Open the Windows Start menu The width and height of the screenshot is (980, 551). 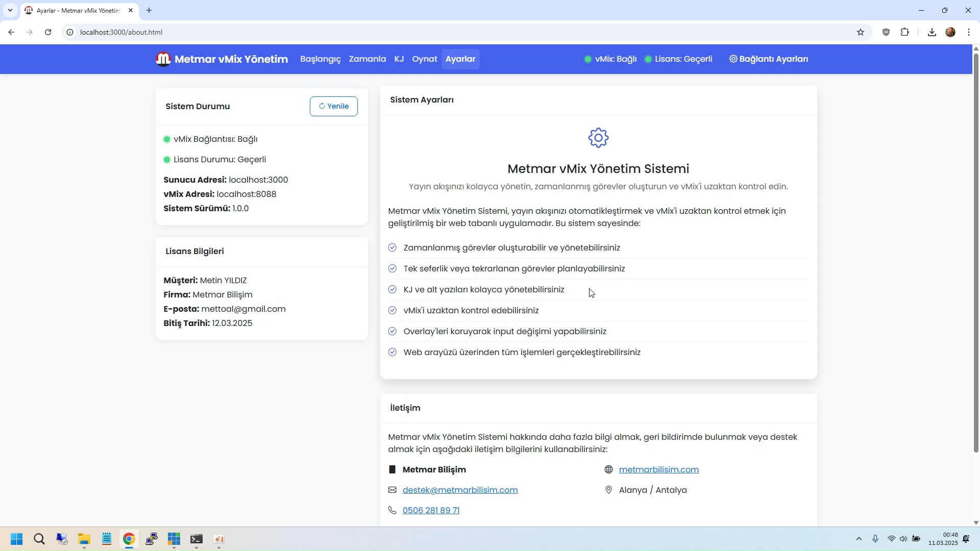[x=16, y=539]
